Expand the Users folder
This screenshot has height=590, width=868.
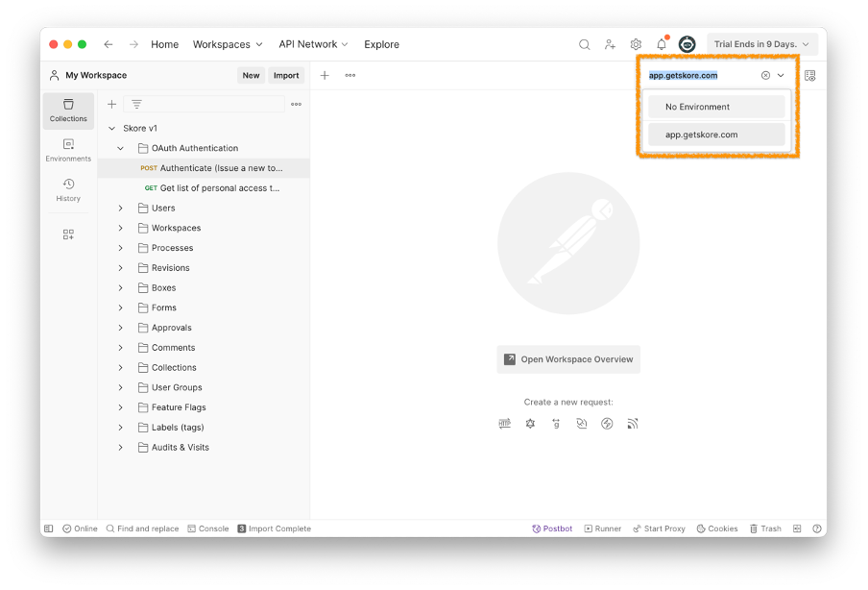(120, 208)
